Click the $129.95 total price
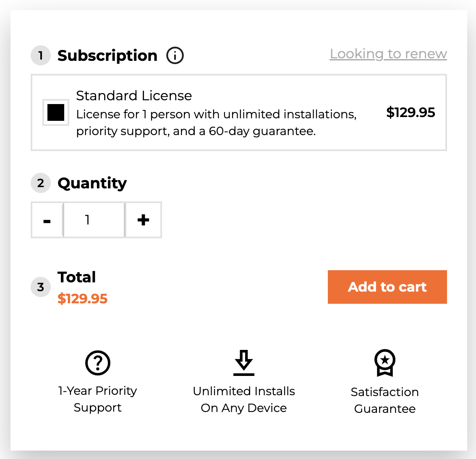The height and width of the screenshot is (459, 476). click(x=82, y=299)
